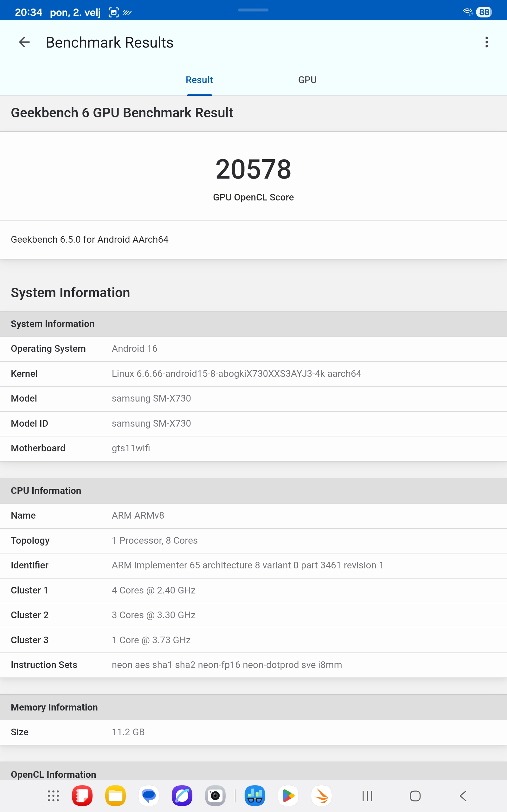Image resolution: width=507 pixels, height=812 pixels.
Task: Open the yellow My Files app
Action: point(115,796)
